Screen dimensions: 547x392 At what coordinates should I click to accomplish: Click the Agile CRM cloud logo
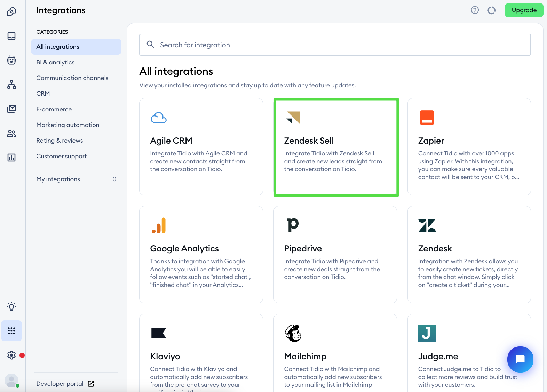coord(159,118)
